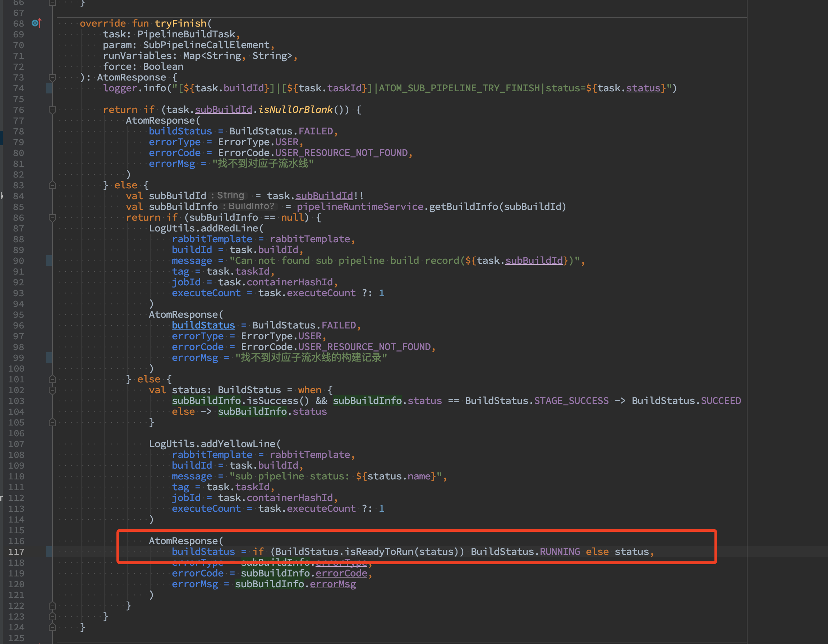
Task: Click the blue change marker next to line 74
Action: (49, 88)
